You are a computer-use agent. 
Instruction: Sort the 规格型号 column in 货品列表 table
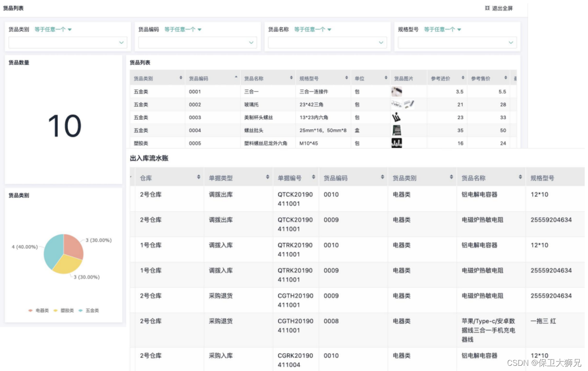(346, 78)
